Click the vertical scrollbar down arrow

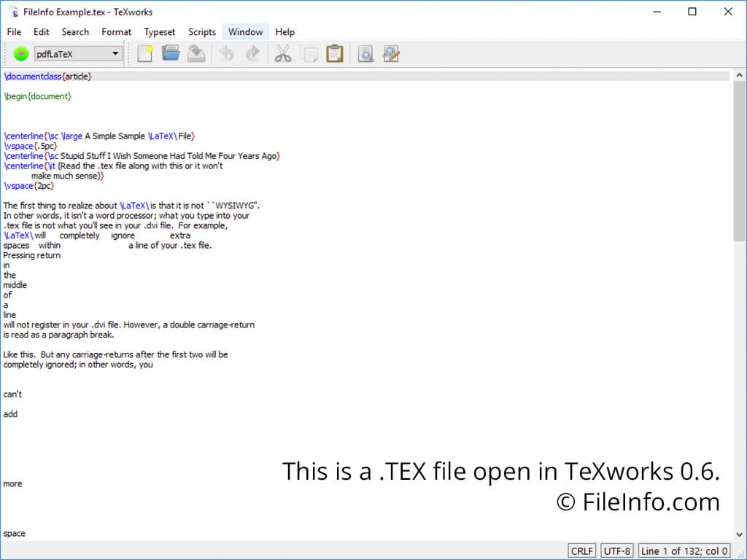tap(740, 534)
